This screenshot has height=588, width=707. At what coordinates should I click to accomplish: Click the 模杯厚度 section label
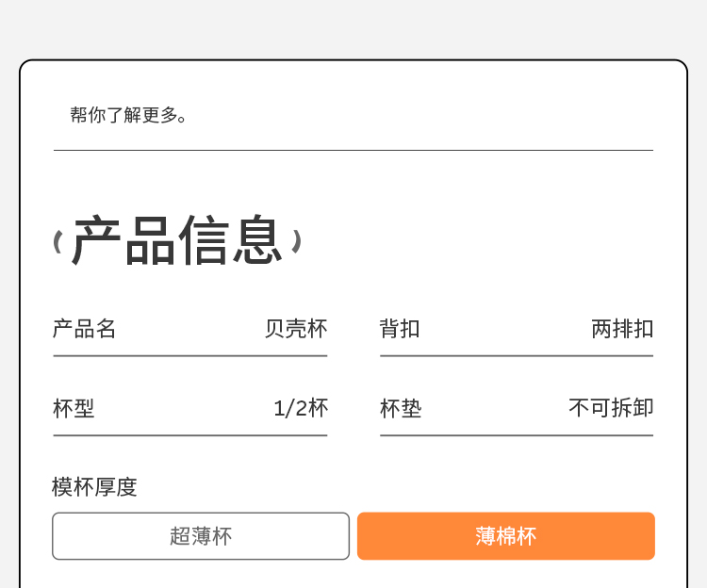click(x=94, y=487)
